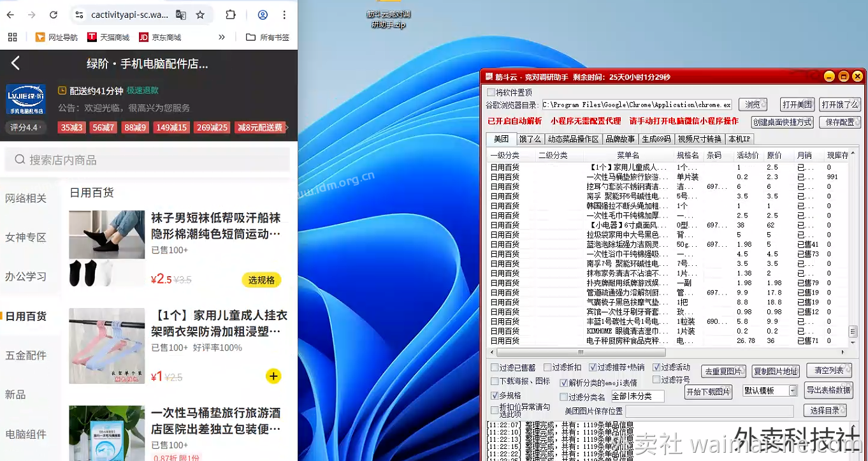Screen dimensions: 868x461
Task: Uncheck the 过滤活动 checkbox
Action: pos(656,367)
